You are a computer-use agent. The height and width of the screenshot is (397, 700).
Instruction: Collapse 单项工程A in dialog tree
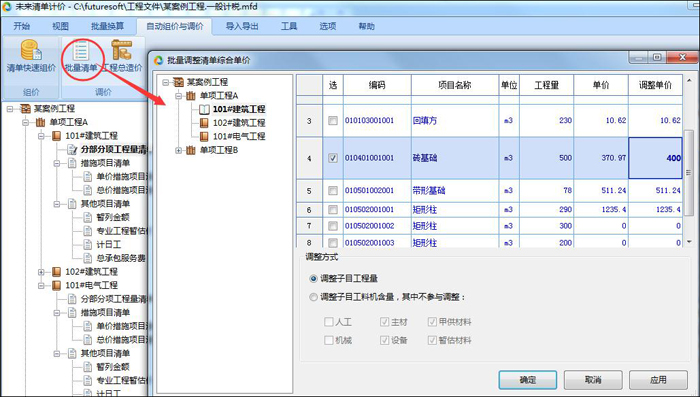point(179,96)
